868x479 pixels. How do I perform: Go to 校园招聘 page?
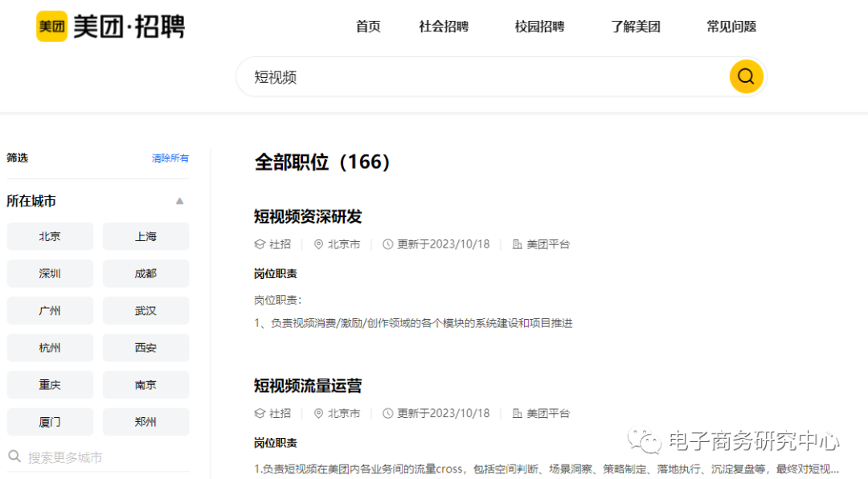pyautogui.click(x=539, y=27)
